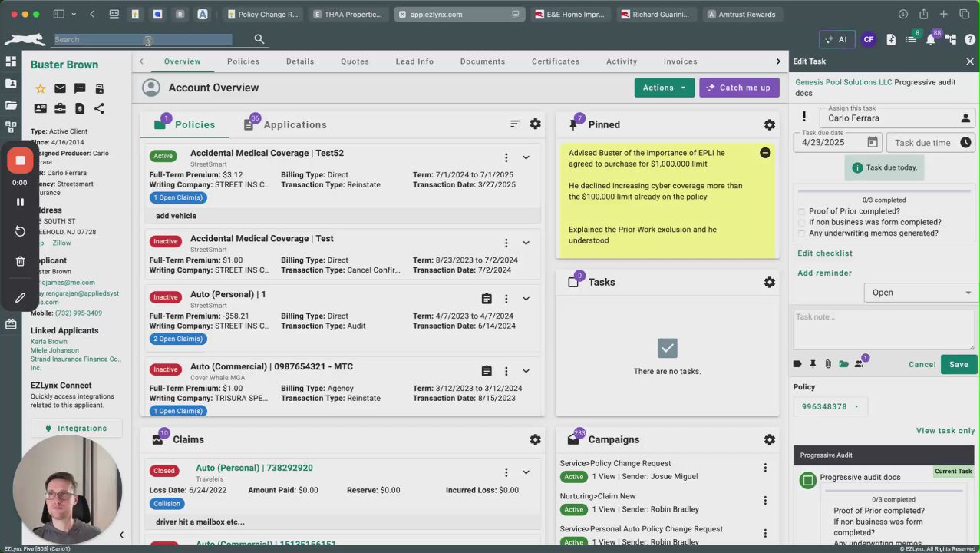This screenshot has height=553, width=980.
Task: Open calendar picker for task due date
Action: click(x=873, y=142)
